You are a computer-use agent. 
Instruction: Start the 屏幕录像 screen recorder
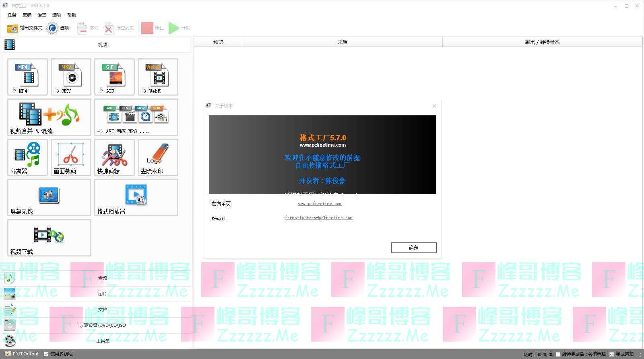pyautogui.click(x=49, y=197)
